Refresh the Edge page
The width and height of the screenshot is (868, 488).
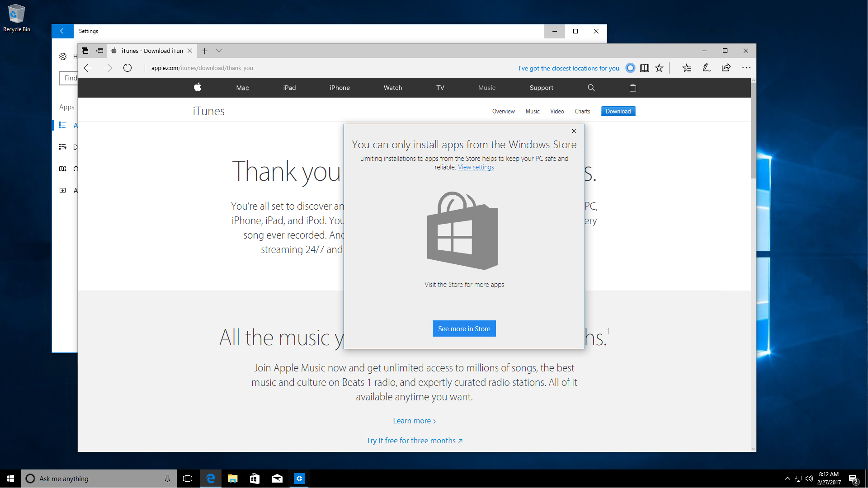click(127, 68)
